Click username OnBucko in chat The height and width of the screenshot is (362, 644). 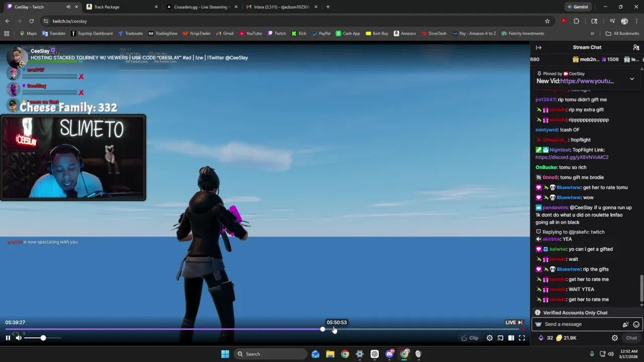(x=546, y=167)
